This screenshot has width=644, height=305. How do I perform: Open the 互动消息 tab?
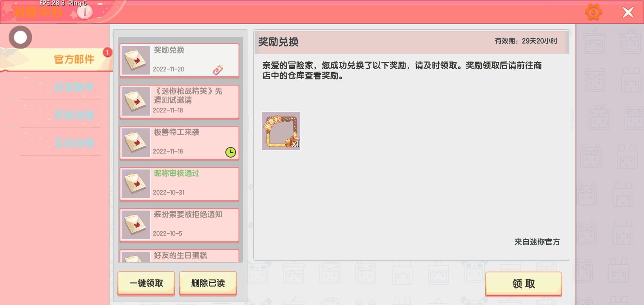(74, 143)
